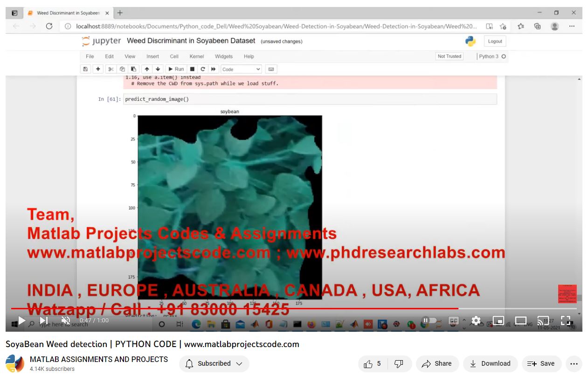Open more actions menu beside Save
The height and width of the screenshot is (376, 588).
click(574, 364)
